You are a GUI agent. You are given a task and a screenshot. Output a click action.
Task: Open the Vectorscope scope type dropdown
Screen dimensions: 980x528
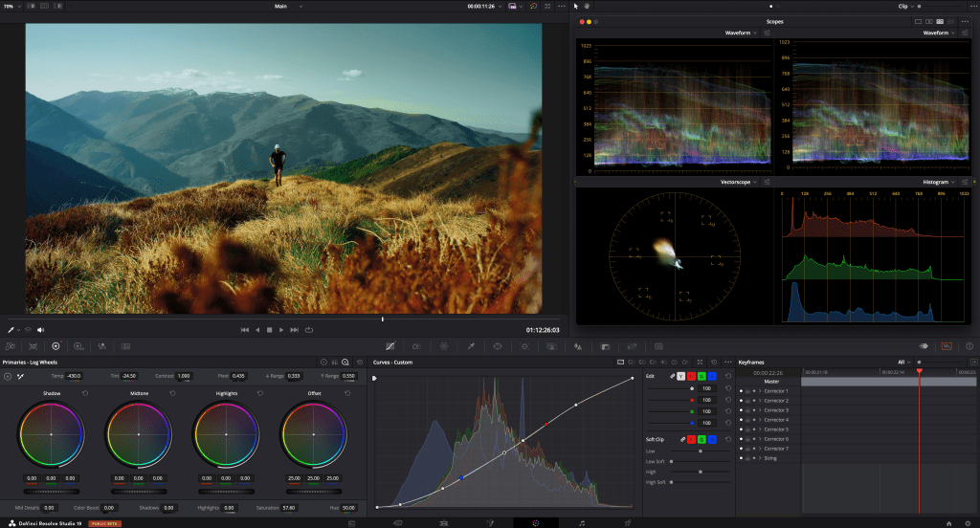pos(739,182)
